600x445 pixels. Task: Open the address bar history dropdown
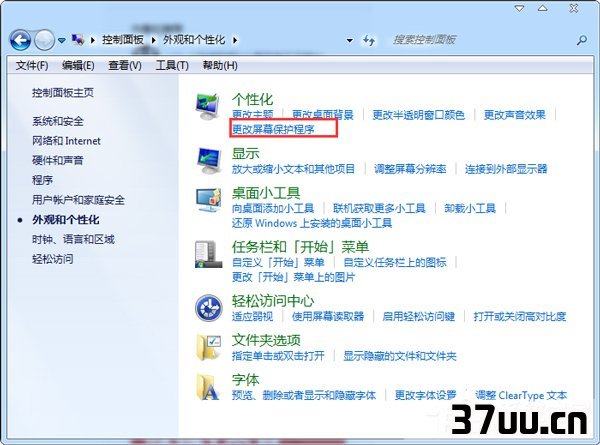(349, 40)
